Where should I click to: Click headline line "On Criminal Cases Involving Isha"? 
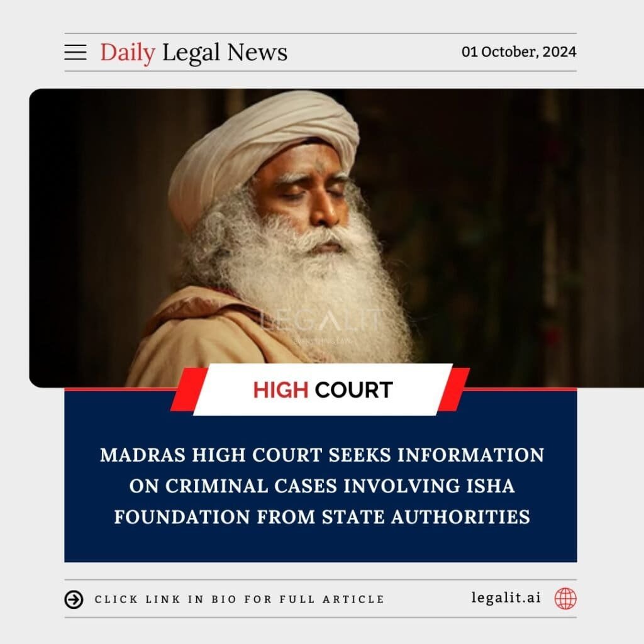[322, 486]
